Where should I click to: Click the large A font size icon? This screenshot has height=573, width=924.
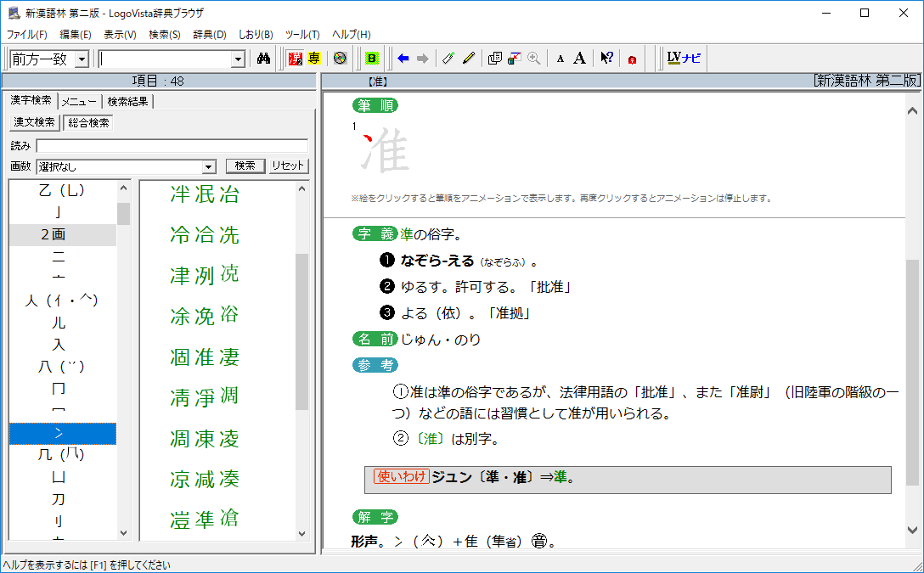579,59
